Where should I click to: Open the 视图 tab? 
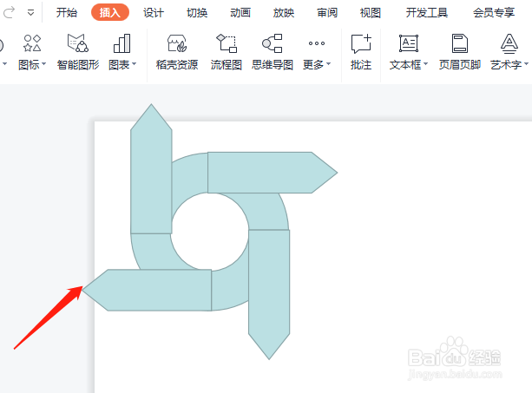click(371, 13)
